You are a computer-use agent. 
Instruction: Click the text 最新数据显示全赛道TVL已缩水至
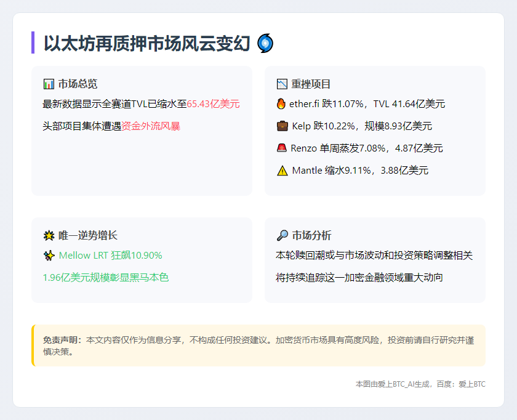[x=114, y=104]
